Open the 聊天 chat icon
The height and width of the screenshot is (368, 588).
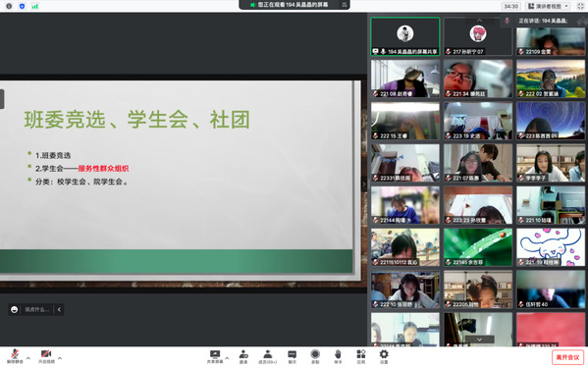point(293,357)
